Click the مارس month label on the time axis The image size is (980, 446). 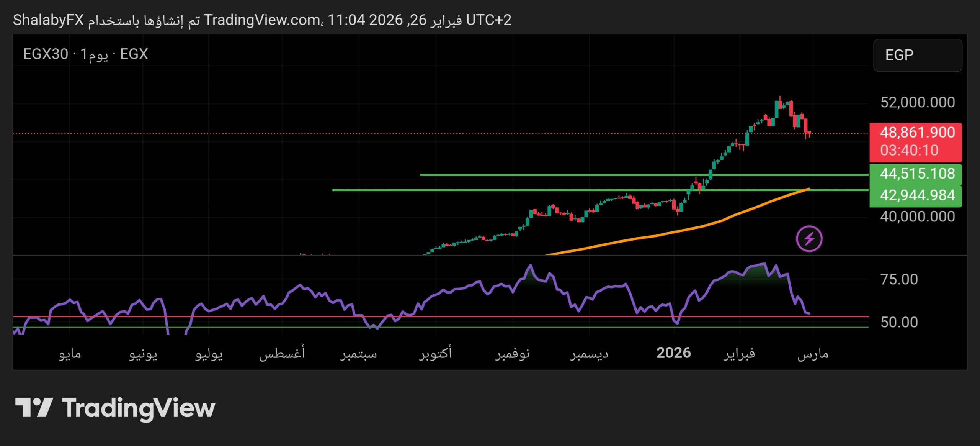point(813,354)
